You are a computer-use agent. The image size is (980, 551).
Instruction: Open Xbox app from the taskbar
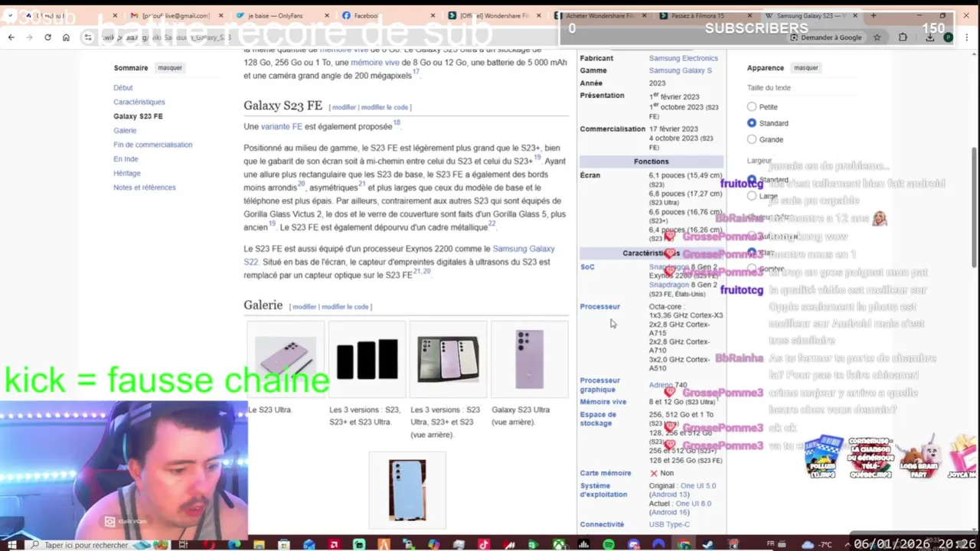[559, 544]
